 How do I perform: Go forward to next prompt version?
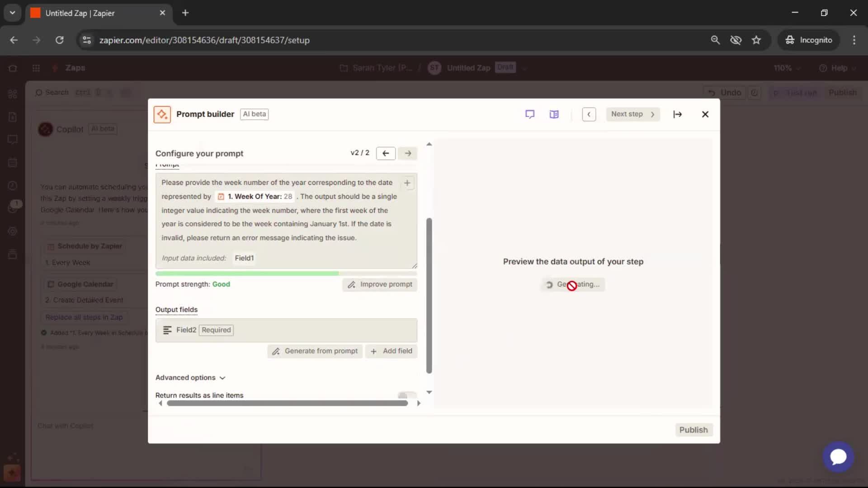click(408, 153)
